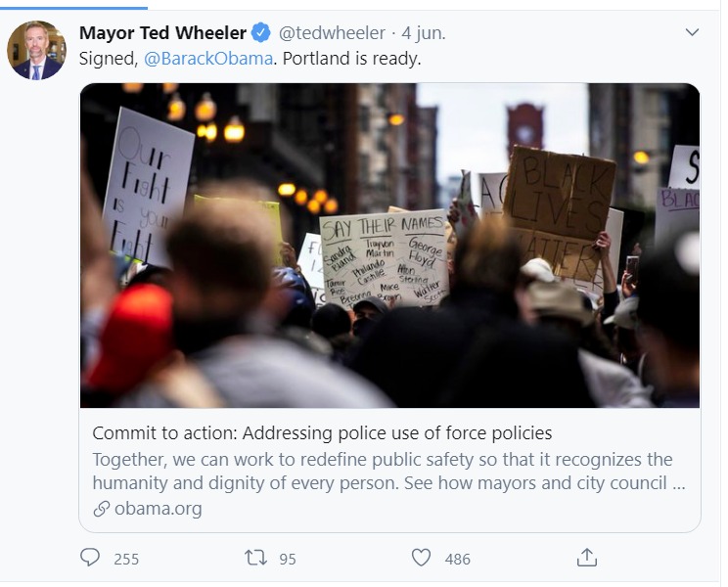The height and width of the screenshot is (587, 728).
Task: Open the @tedwheeler handle
Action: (x=332, y=33)
